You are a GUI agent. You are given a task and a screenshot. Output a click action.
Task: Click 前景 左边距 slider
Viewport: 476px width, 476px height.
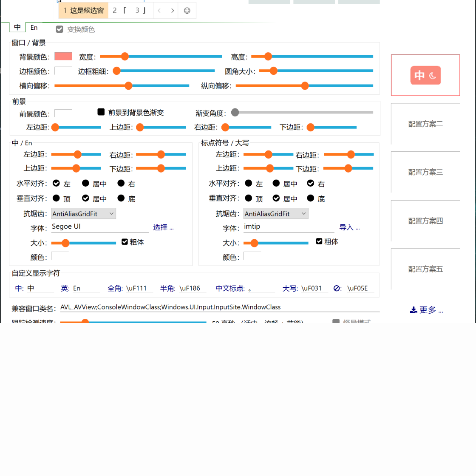76,127
